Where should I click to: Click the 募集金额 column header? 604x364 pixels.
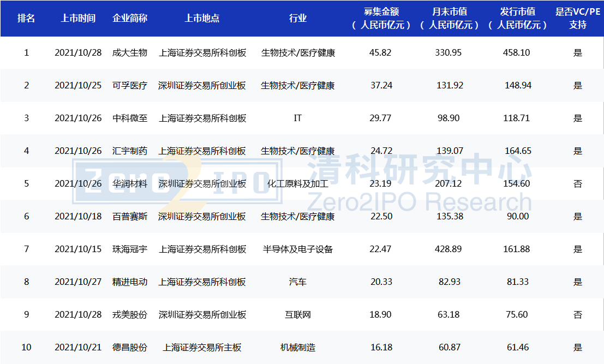(x=381, y=18)
